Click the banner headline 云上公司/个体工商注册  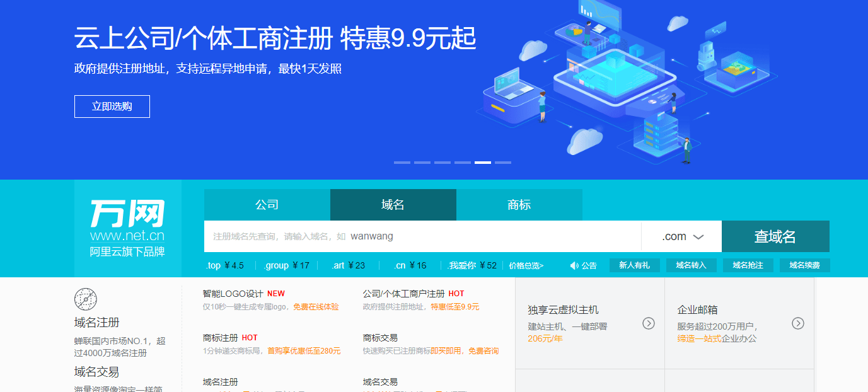(x=203, y=38)
